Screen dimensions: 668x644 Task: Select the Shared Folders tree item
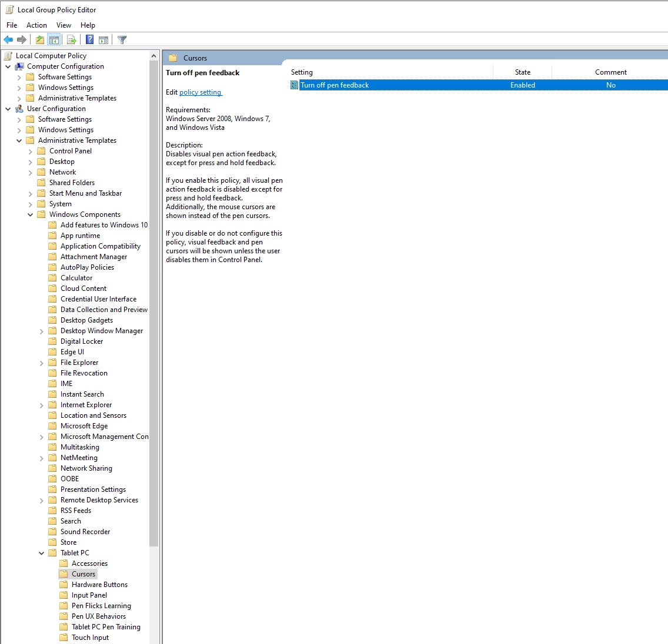click(72, 183)
